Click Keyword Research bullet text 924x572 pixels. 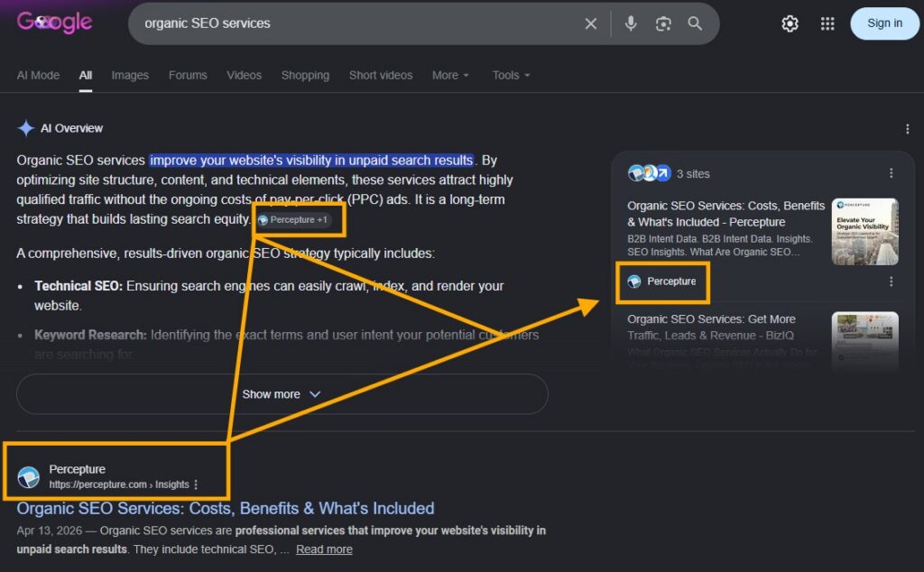click(x=286, y=344)
